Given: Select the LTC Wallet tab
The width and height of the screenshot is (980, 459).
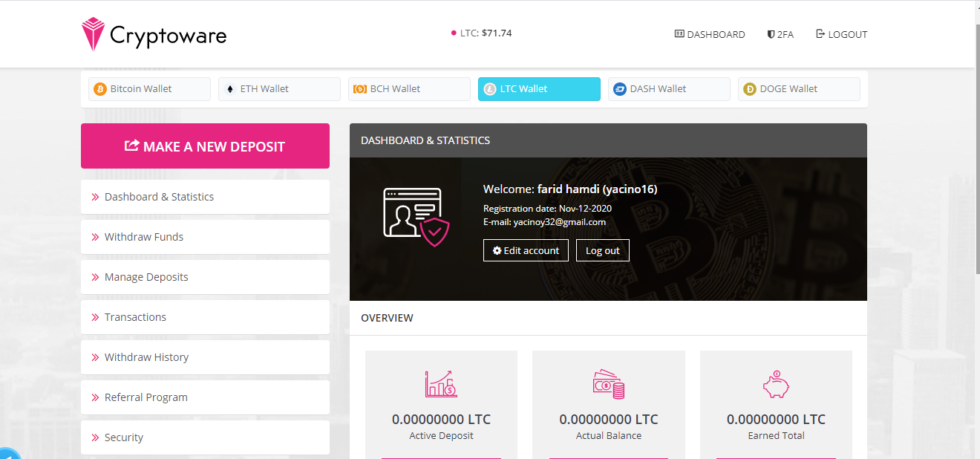Looking at the screenshot, I should pos(539,89).
